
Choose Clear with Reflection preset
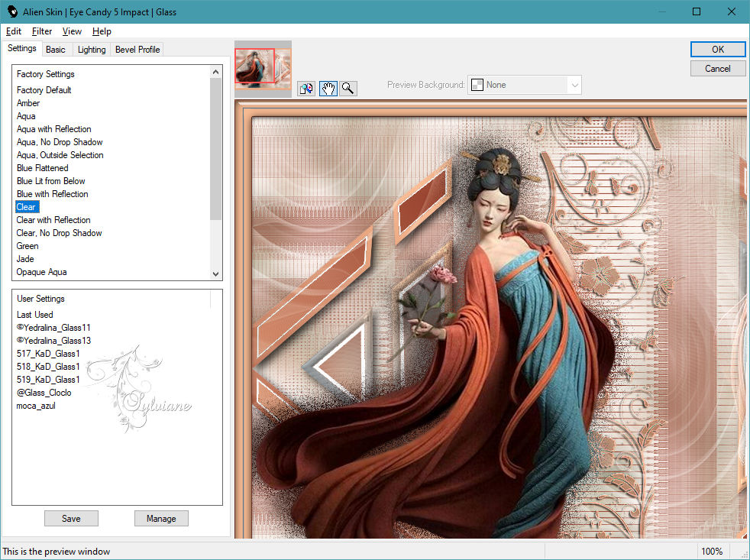[53, 220]
